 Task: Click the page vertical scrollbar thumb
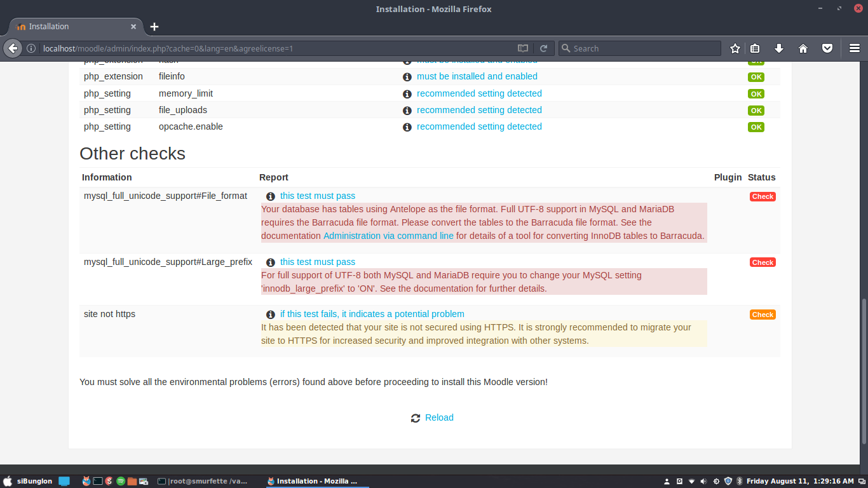click(864, 372)
